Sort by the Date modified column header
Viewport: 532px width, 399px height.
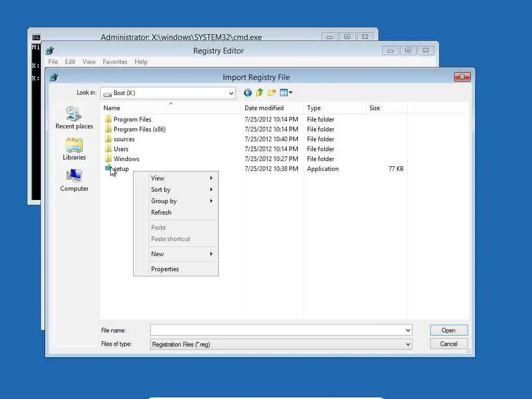coord(273,108)
